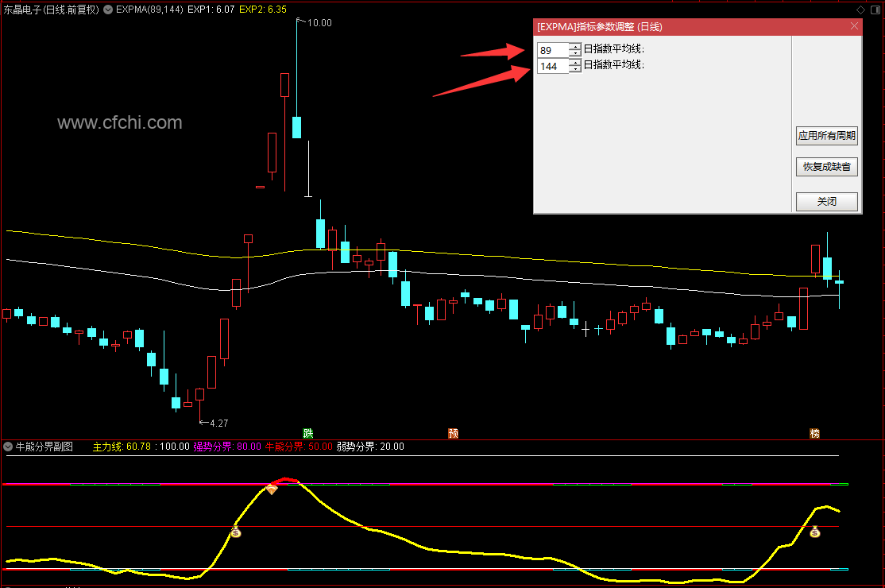Click the 弱势分界: 20.00 label
The width and height of the screenshot is (885, 588).
point(370,447)
